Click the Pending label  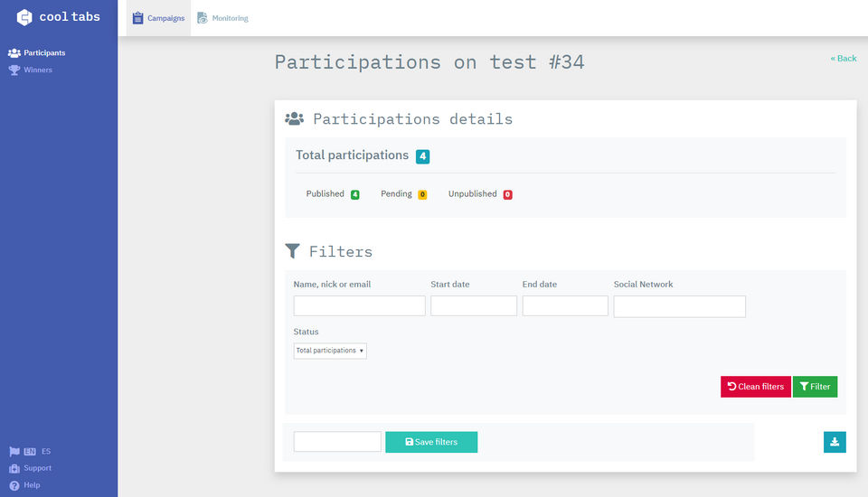tap(396, 194)
